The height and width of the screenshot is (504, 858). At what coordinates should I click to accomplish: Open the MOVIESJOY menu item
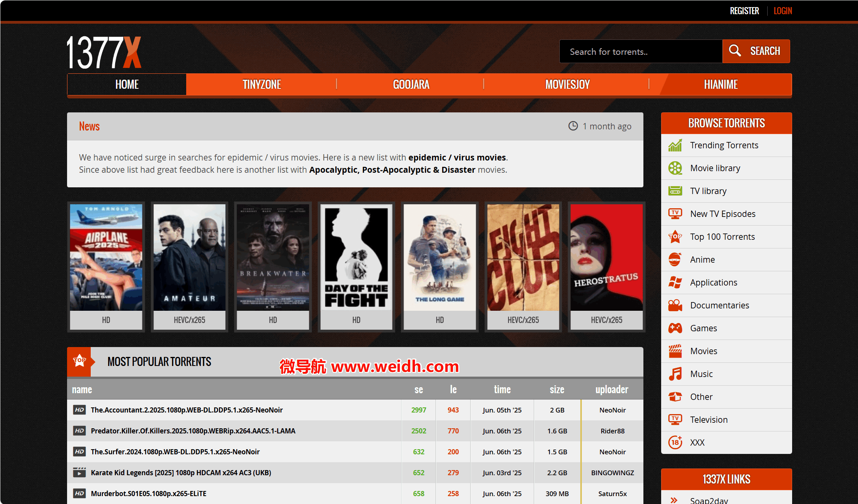pyautogui.click(x=567, y=84)
